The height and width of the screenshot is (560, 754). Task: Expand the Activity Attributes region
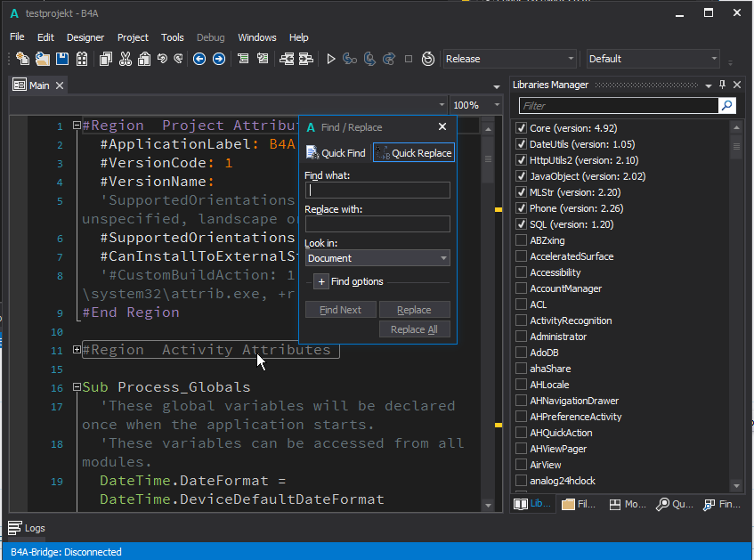click(77, 350)
